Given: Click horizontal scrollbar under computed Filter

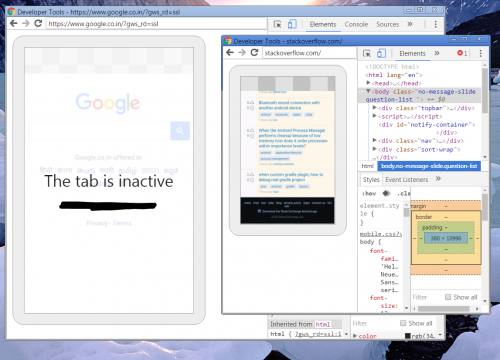Looking at the screenshot, I should tap(445, 309).
